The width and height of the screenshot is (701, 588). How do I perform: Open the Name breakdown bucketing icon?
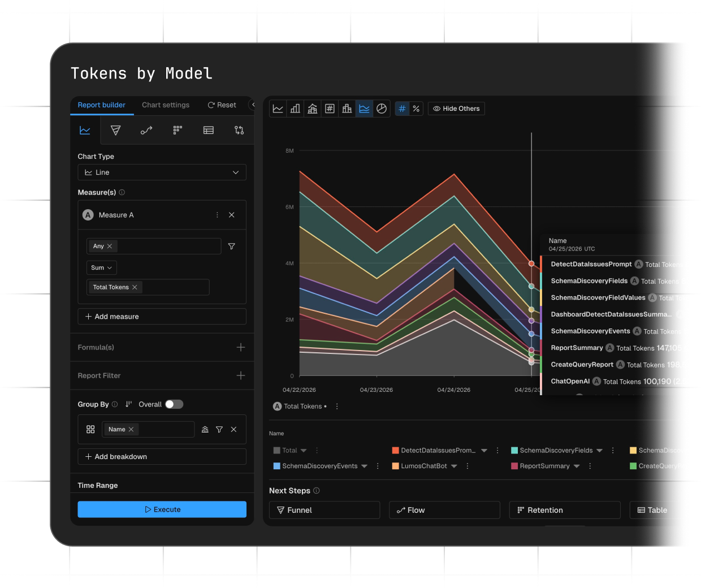pyautogui.click(x=205, y=430)
